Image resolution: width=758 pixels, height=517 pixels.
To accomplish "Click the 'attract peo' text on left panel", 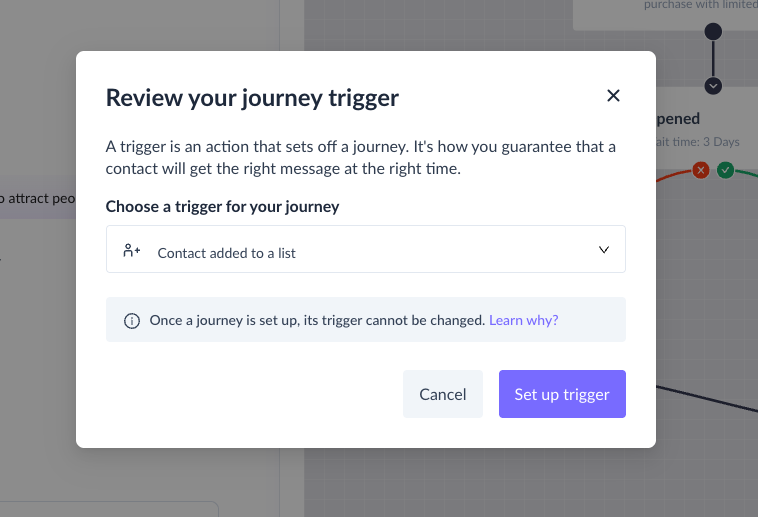I will [38, 198].
